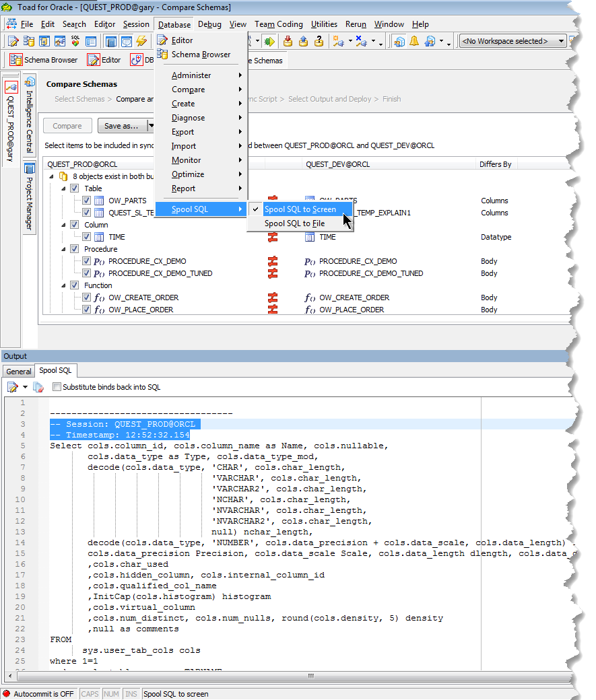This screenshot has width=596, height=700.
Task: Switch to the Editor window button
Action: click(104, 60)
